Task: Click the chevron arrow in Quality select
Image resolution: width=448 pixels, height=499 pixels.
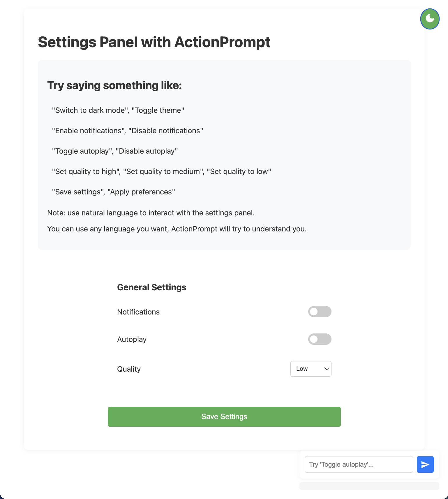Action: (327, 369)
